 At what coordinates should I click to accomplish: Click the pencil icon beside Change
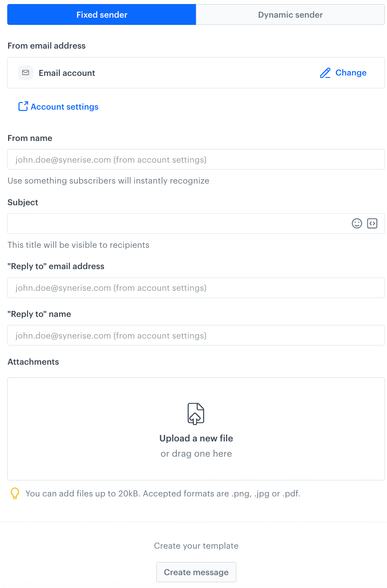(325, 73)
